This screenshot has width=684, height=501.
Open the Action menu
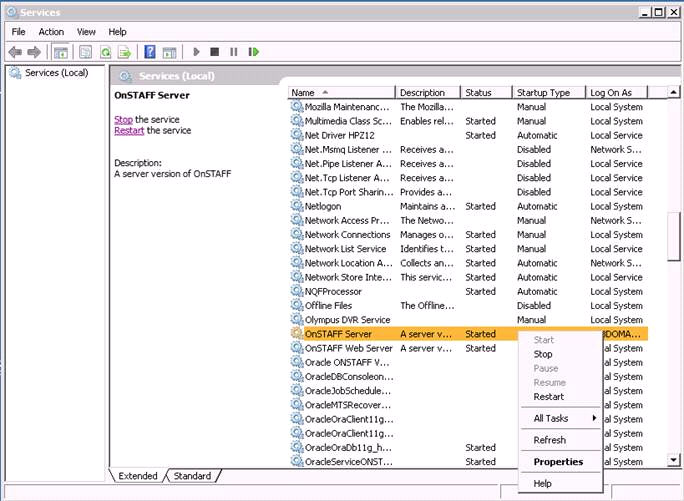click(51, 32)
